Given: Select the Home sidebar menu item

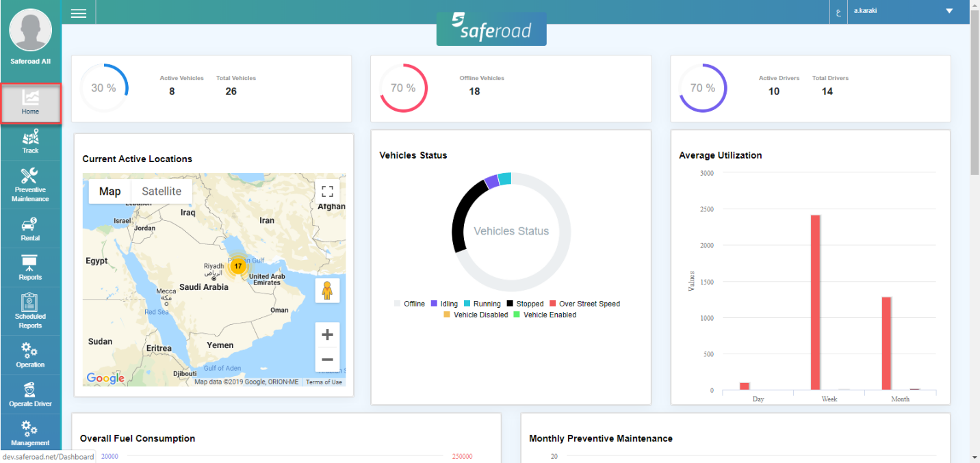Looking at the screenshot, I should tap(31, 103).
